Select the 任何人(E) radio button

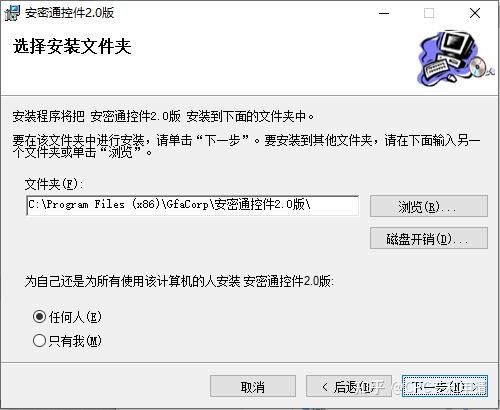point(39,316)
